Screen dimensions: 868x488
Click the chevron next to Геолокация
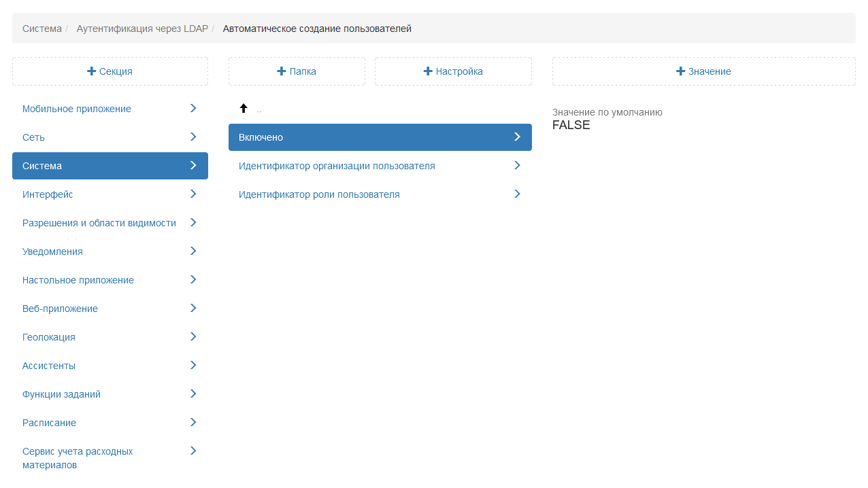point(193,337)
